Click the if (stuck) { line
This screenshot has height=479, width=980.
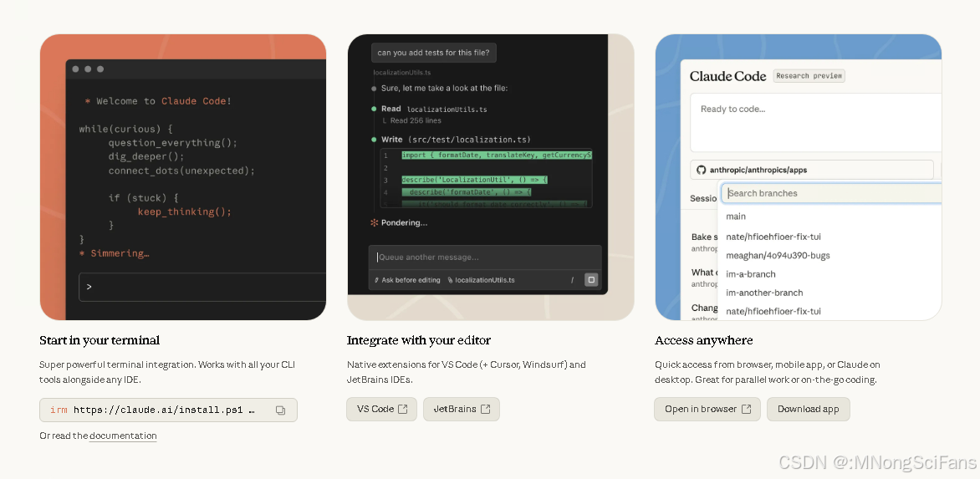pyautogui.click(x=143, y=198)
